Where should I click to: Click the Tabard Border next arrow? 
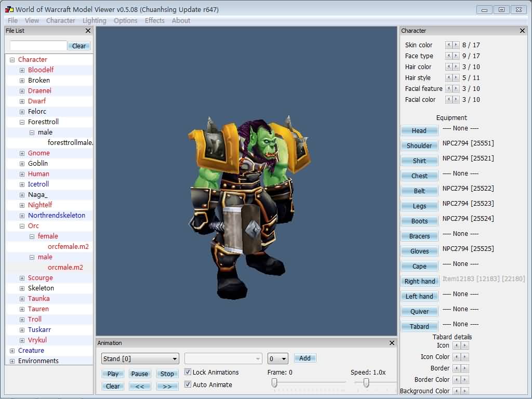(x=465, y=368)
